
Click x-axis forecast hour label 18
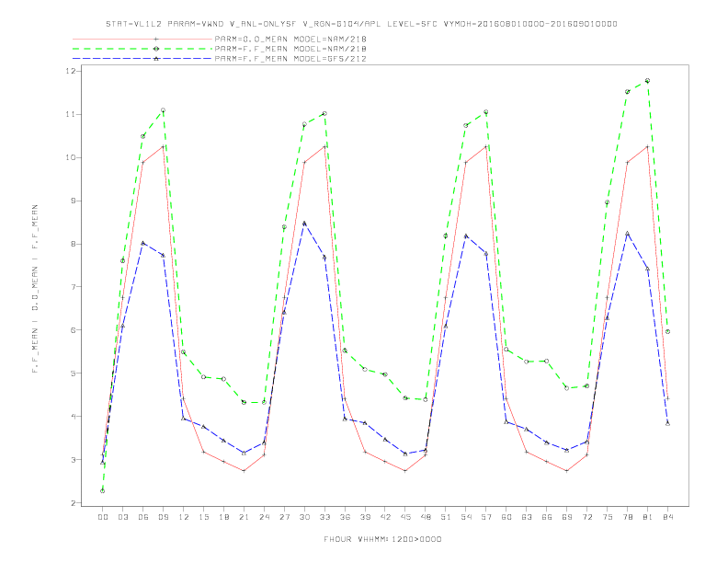click(223, 517)
